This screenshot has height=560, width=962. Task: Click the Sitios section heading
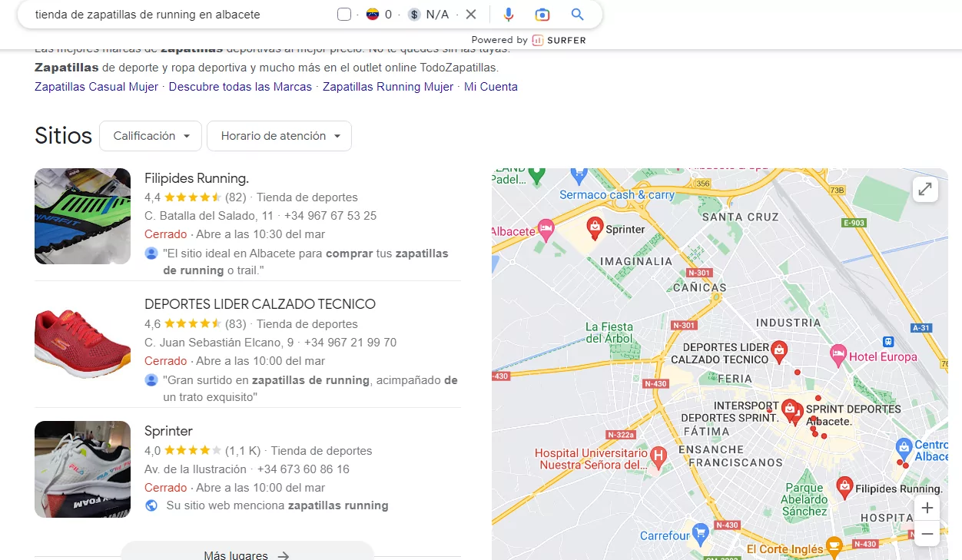point(64,136)
